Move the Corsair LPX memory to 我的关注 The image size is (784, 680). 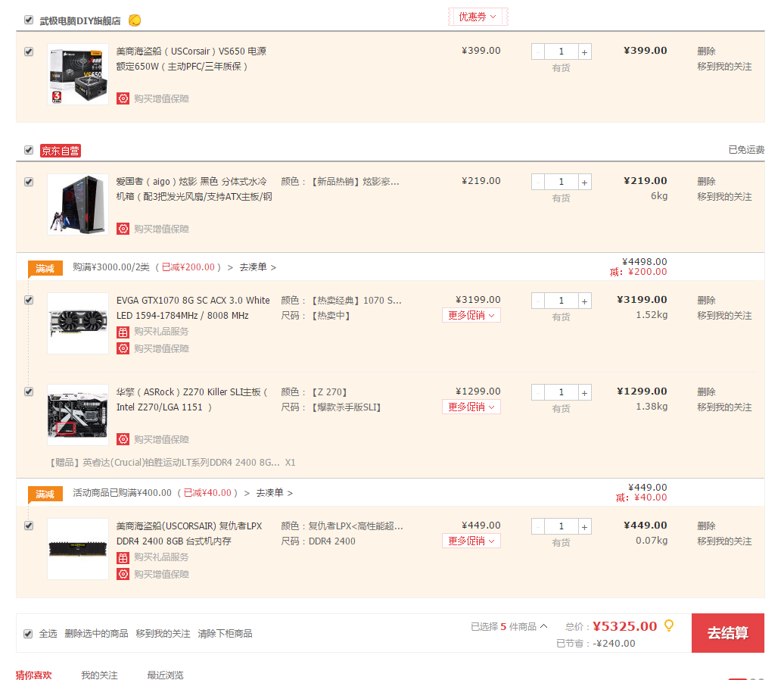click(724, 541)
